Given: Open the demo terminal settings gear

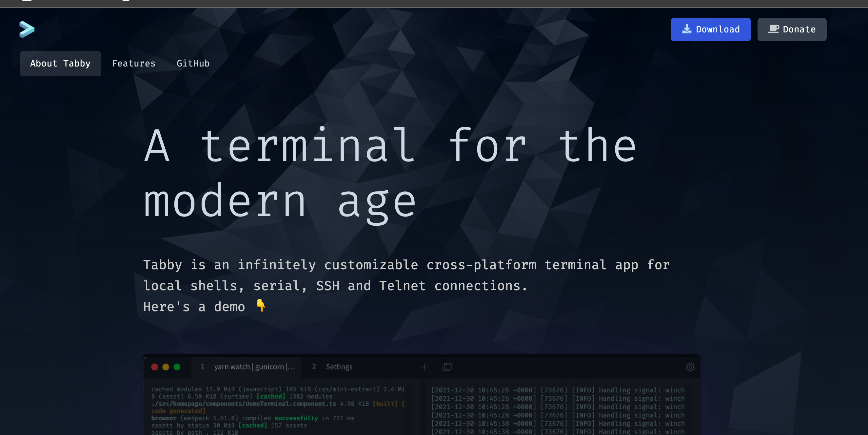Looking at the screenshot, I should [690, 367].
